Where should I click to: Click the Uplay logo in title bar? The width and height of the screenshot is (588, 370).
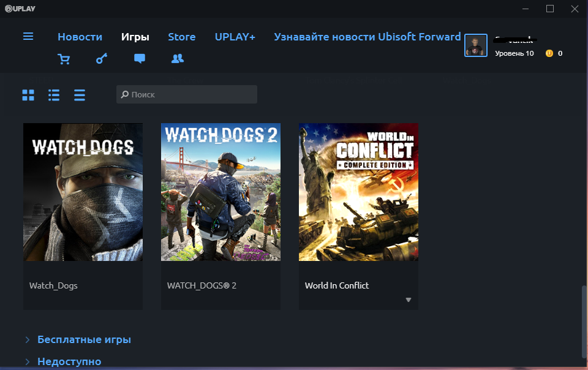pos(20,8)
